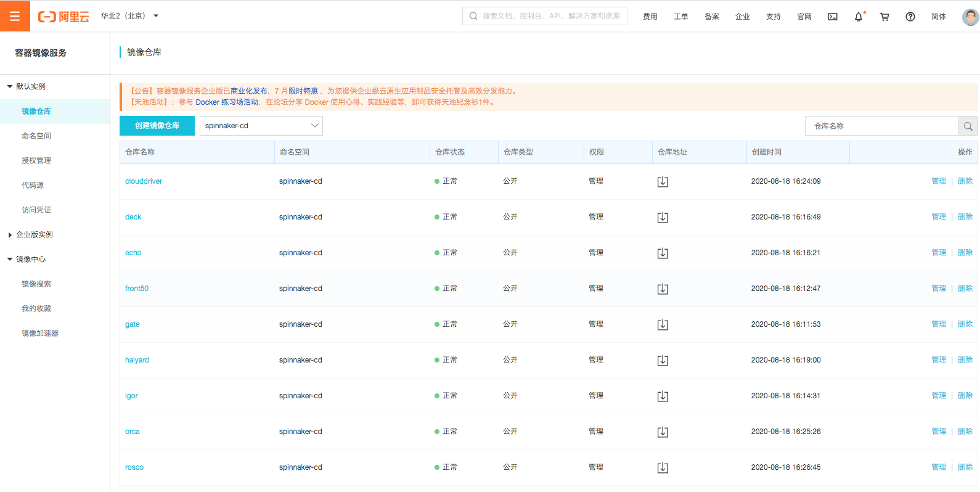Open 授权管理 in the sidebar

coord(36,160)
